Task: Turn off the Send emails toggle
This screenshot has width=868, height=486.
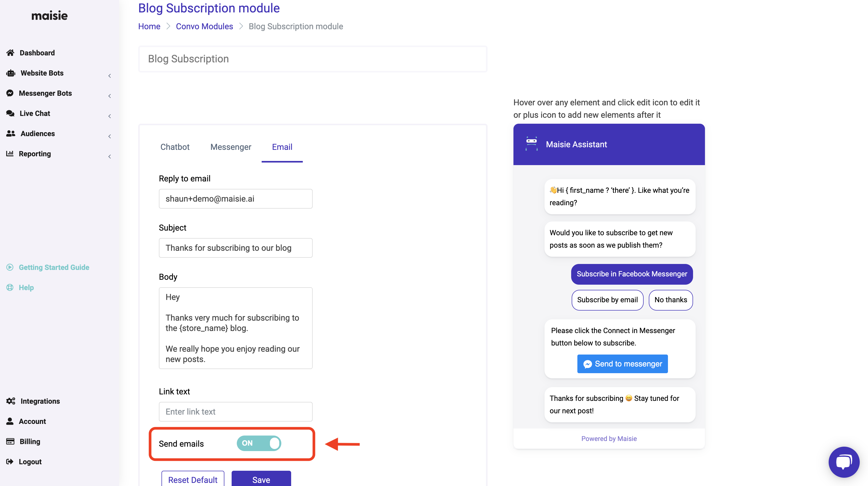Action: [x=259, y=443]
